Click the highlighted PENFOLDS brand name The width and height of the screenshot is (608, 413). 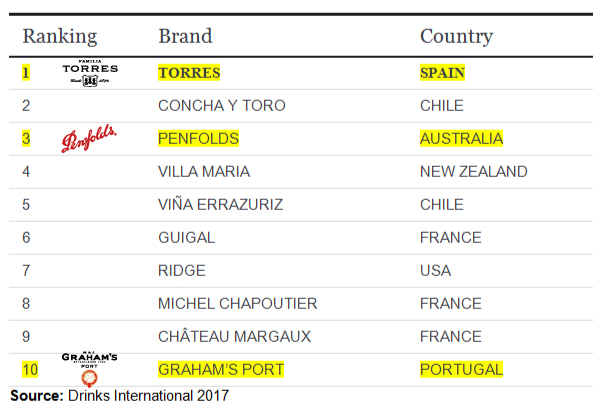pos(199,138)
